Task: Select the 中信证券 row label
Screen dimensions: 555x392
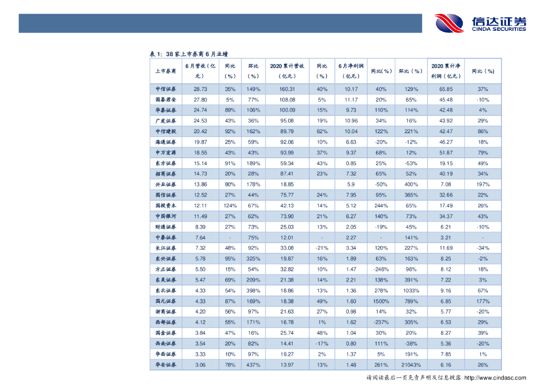Action: click(x=165, y=89)
